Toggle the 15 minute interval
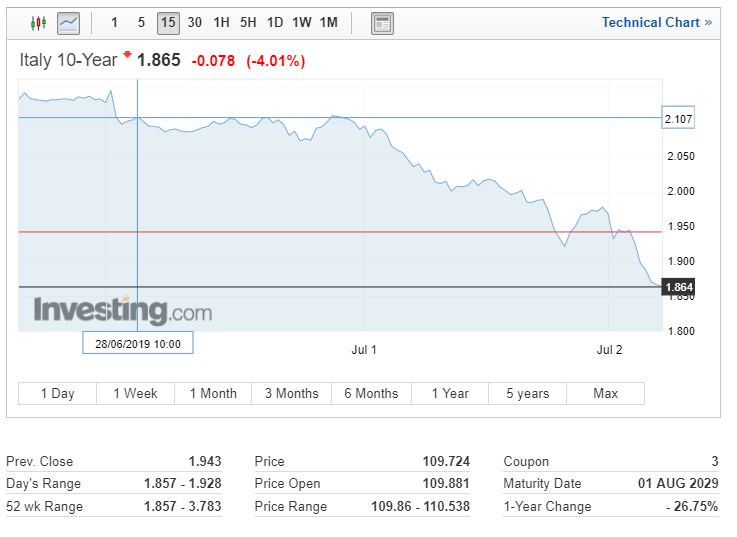 pos(168,22)
